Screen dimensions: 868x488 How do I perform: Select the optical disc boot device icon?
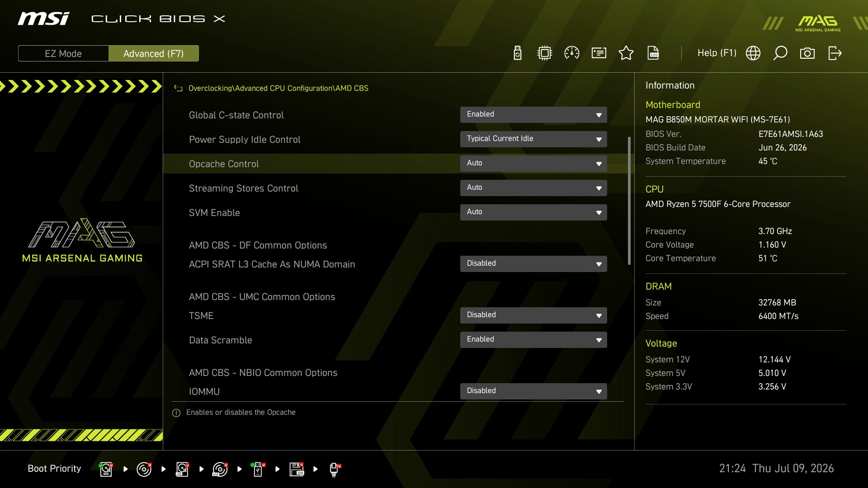click(x=144, y=469)
